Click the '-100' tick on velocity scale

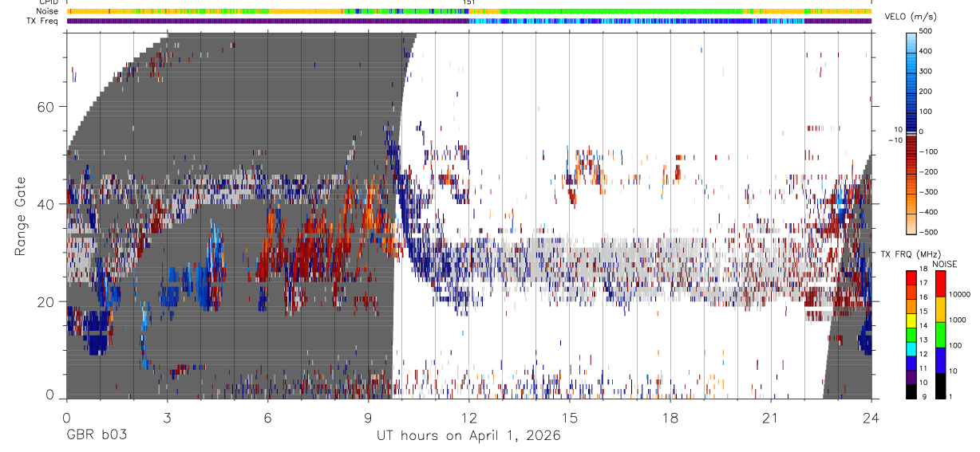[930, 151]
